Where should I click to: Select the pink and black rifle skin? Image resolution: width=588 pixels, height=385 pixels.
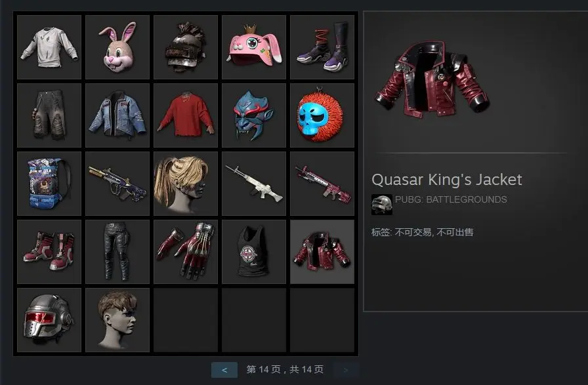pos(322,184)
